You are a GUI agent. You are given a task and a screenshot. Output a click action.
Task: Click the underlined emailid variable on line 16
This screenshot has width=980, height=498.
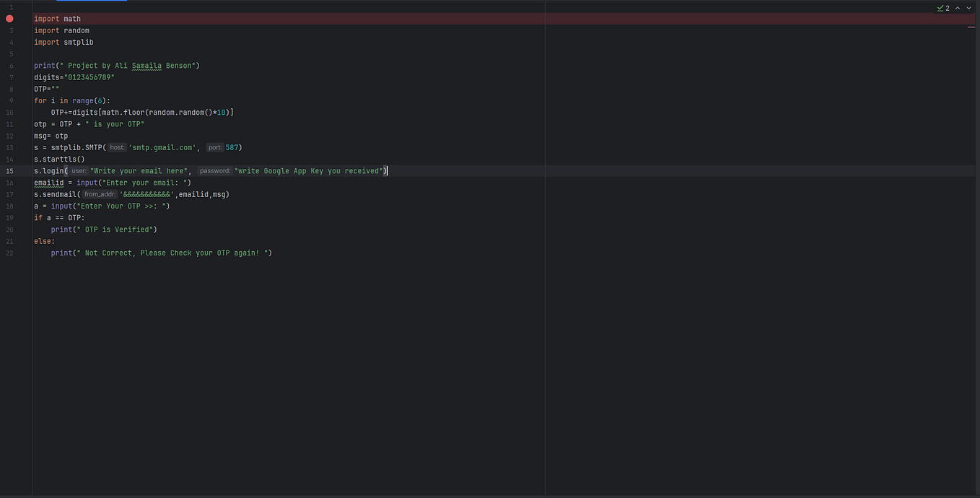point(48,183)
